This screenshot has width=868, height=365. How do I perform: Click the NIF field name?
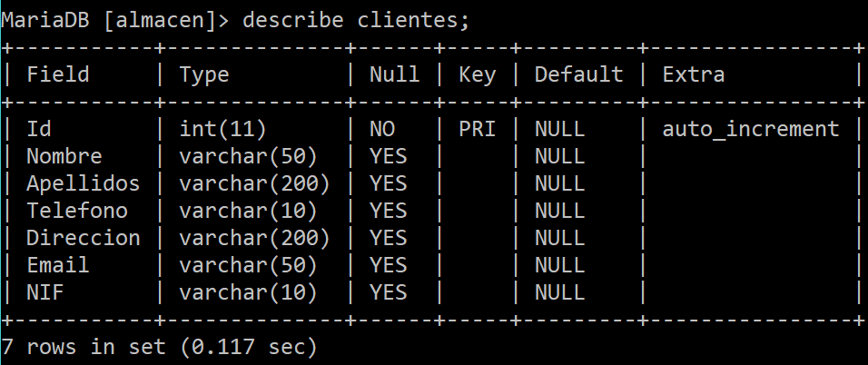point(45,291)
